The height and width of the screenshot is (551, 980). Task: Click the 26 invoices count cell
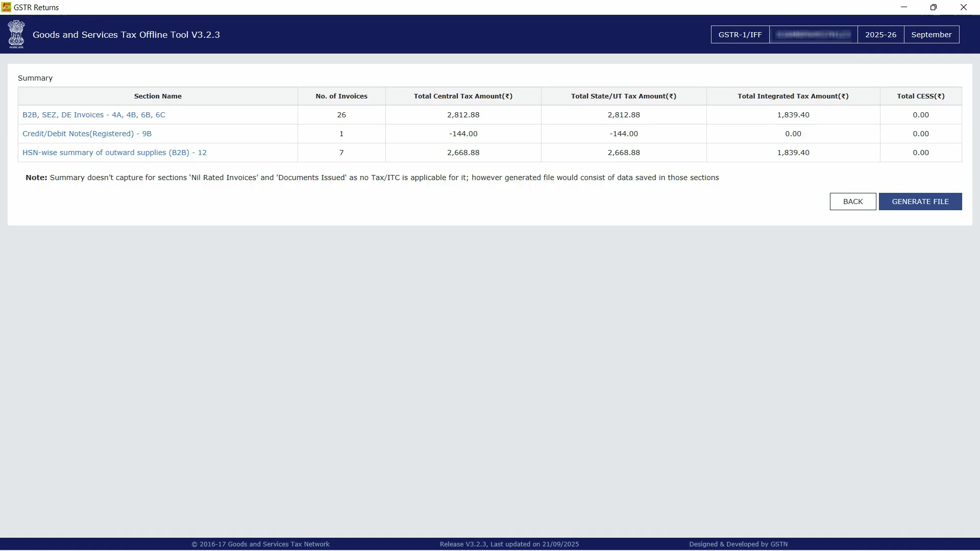(x=341, y=115)
